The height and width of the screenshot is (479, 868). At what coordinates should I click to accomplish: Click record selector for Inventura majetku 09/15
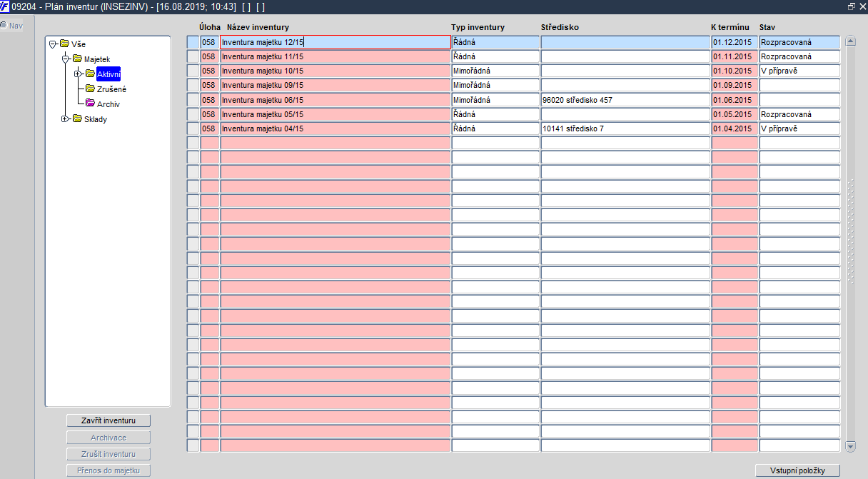click(193, 85)
